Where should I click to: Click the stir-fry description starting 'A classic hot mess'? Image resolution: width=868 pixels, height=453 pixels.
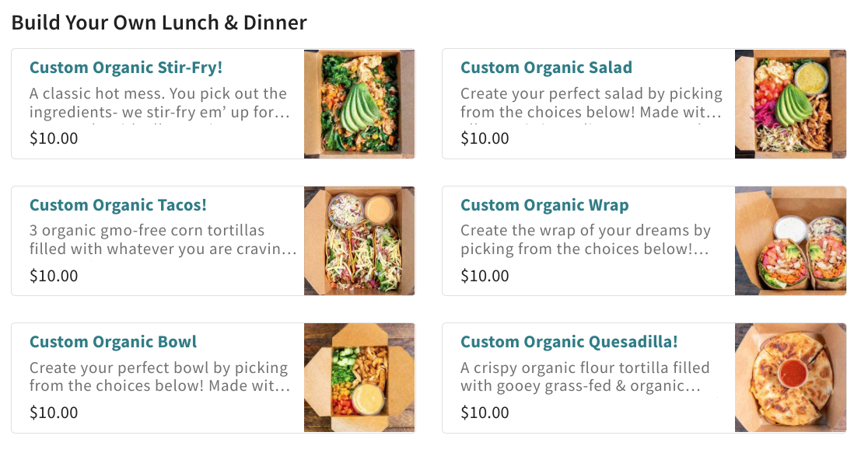coord(159,103)
